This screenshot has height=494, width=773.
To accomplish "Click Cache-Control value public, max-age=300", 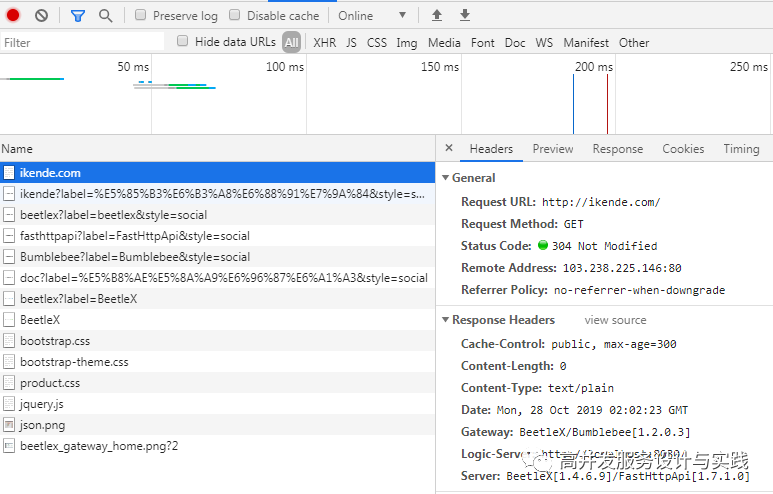I will coord(614,344).
